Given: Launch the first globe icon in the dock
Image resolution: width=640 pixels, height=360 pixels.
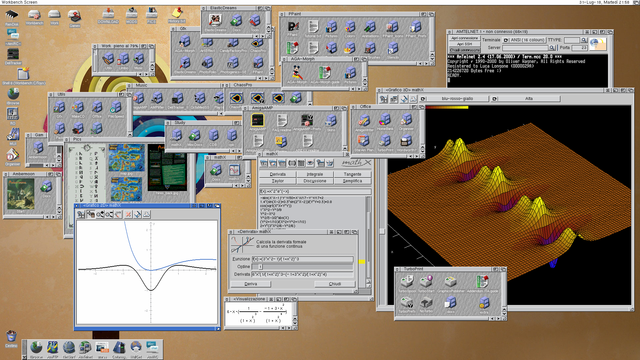Looking at the screenshot, I should pos(36,347).
